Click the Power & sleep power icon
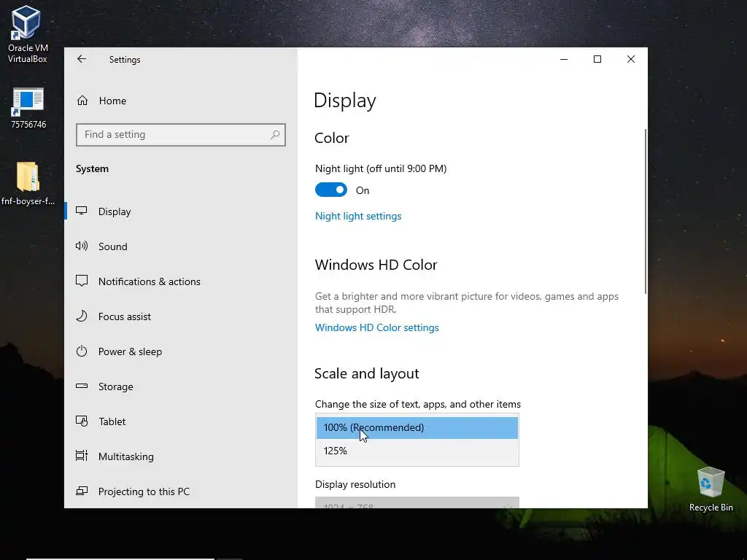Image resolution: width=747 pixels, height=560 pixels. (82, 351)
